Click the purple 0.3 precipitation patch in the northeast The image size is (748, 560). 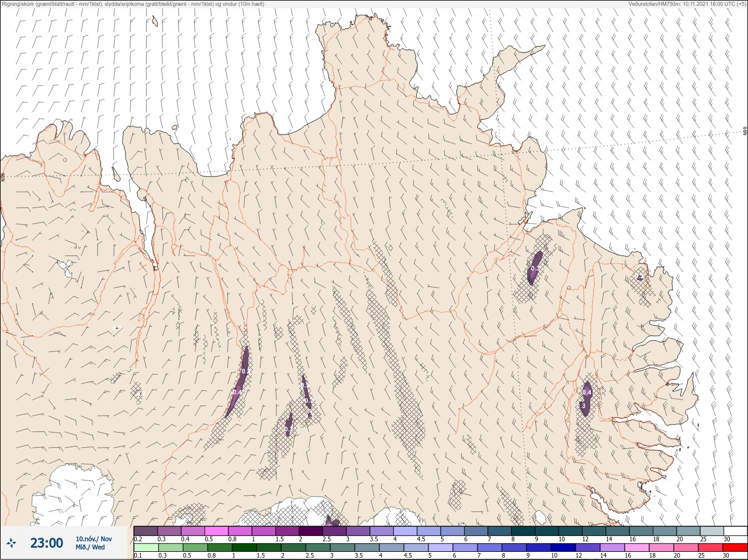pyautogui.click(x=535, y=268)
